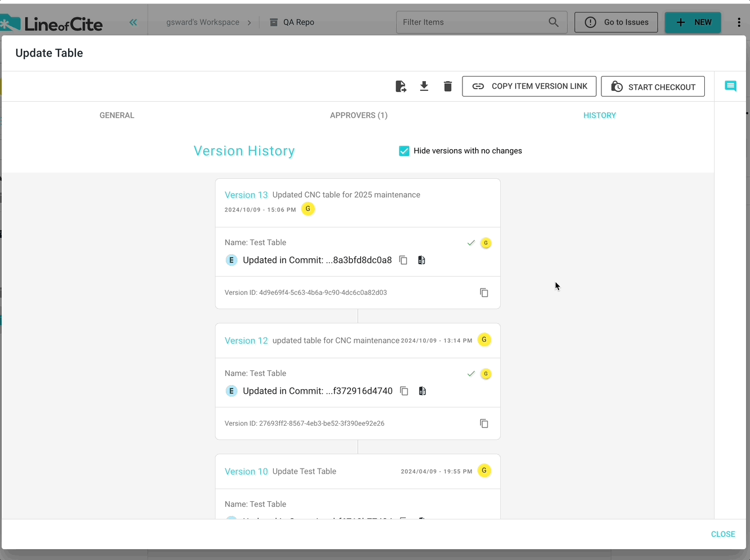Click Copy Item Version Link button
Image resolution: width=750 pixels, height=560 pixels.
pos(529,86)
